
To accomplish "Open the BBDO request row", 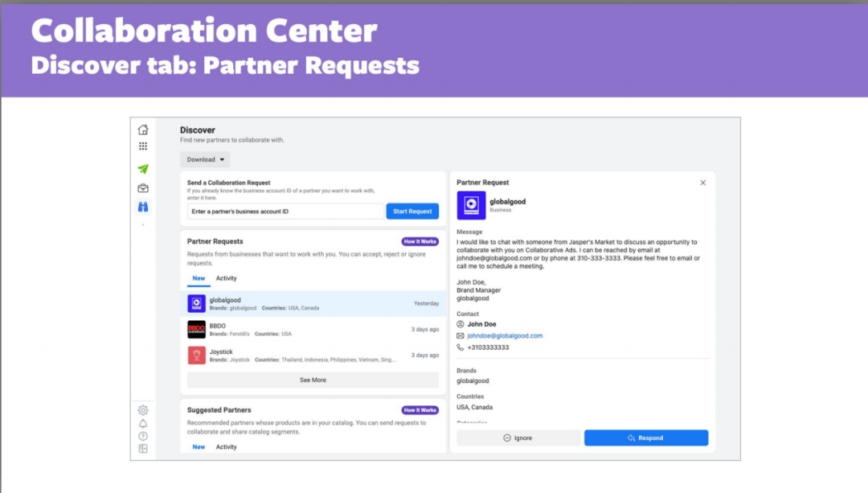I will [x=313, y=330].
